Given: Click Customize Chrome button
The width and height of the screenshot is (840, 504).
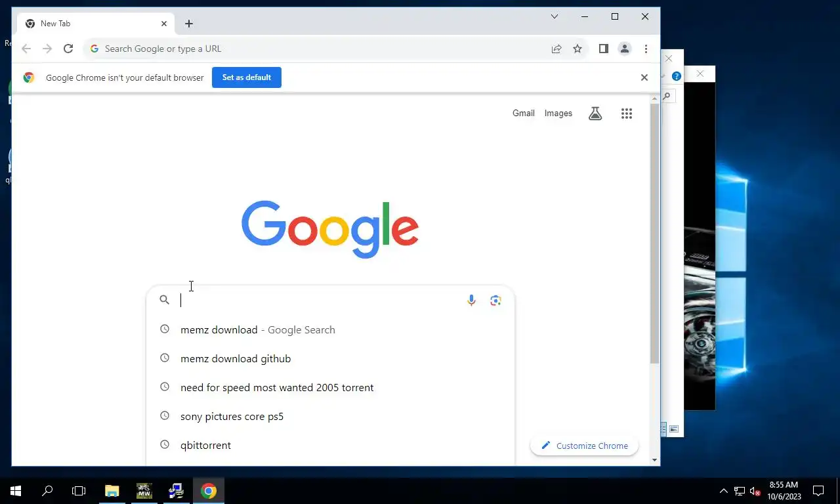Looking at the screenshot, I should 584,446.
